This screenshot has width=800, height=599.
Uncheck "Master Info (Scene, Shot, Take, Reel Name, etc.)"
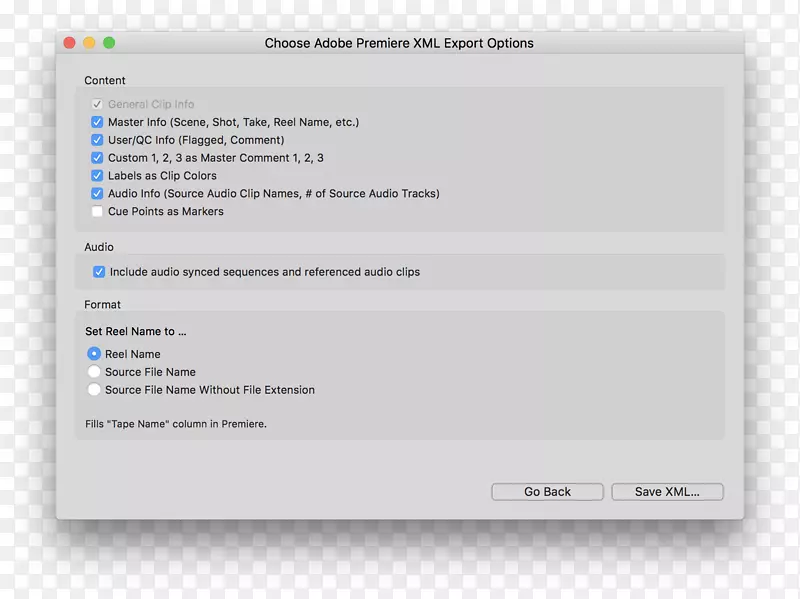tap(97, 121)
